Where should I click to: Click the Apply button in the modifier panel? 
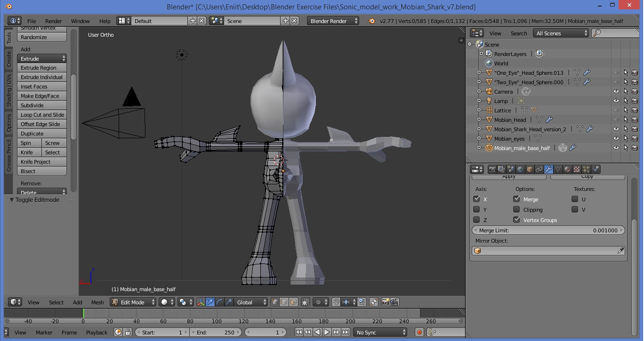point(509,176)
